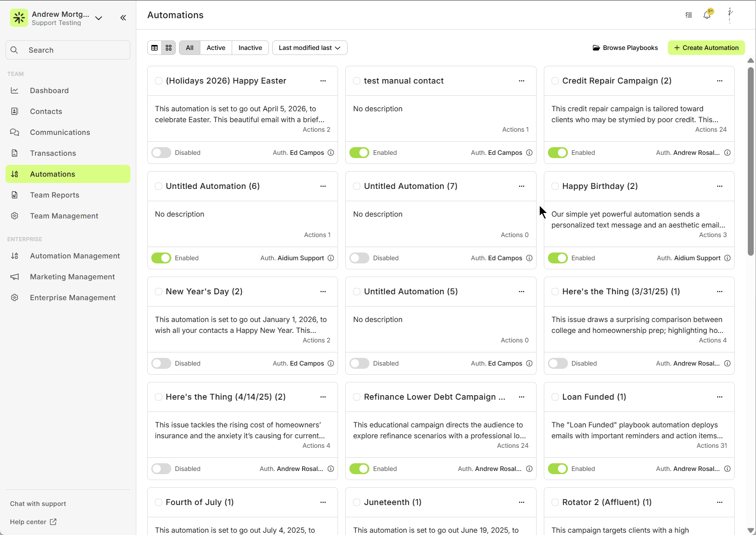Switch to table list view icon

click(154, 48)
